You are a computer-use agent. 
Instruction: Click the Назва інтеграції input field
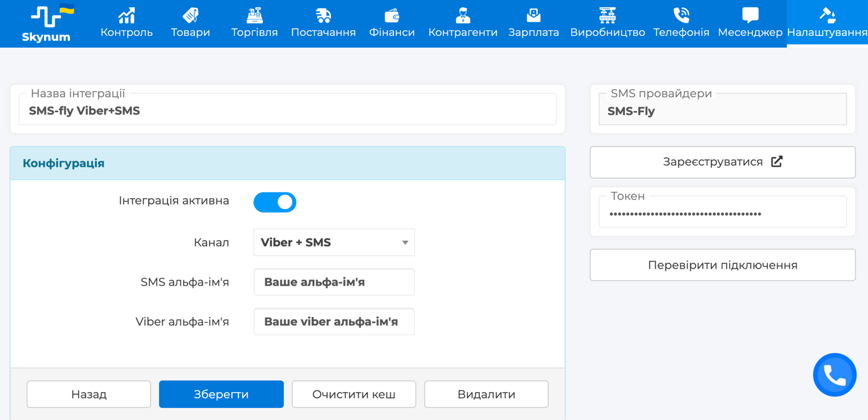[288, 109]
